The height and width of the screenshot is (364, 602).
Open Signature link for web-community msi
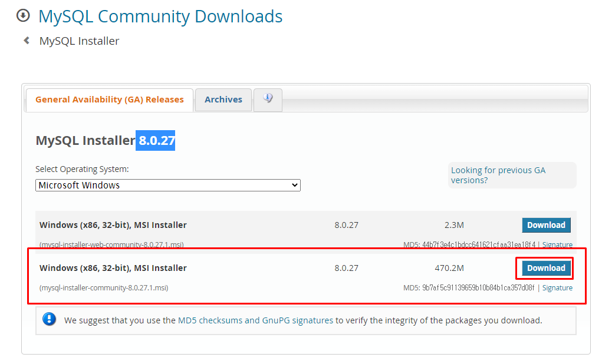[x=557, y=244]
